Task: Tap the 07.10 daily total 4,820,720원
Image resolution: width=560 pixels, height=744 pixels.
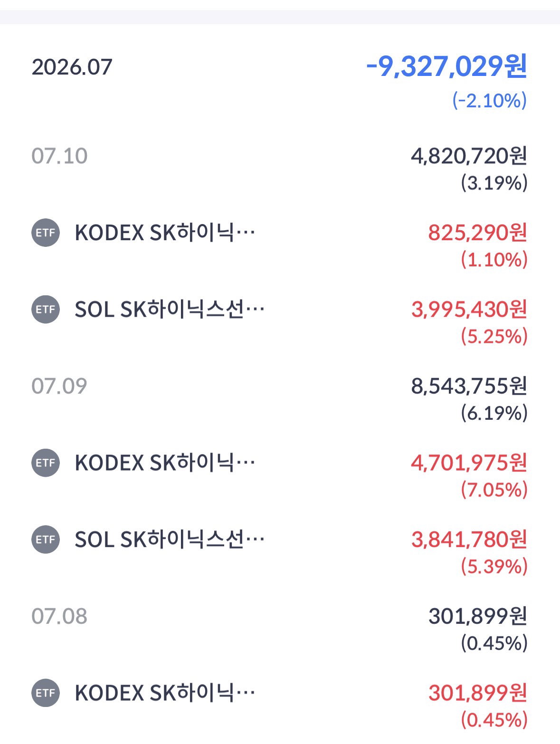Action: click(469, 156)
